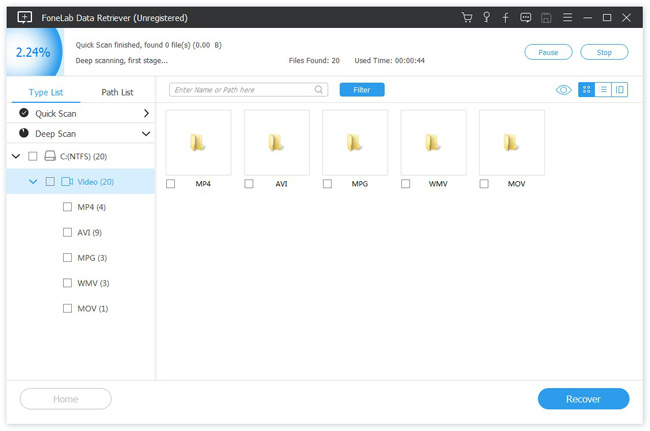650x431 pixels.
Task: Select AVI (9) in the tree
Action: 90,232
